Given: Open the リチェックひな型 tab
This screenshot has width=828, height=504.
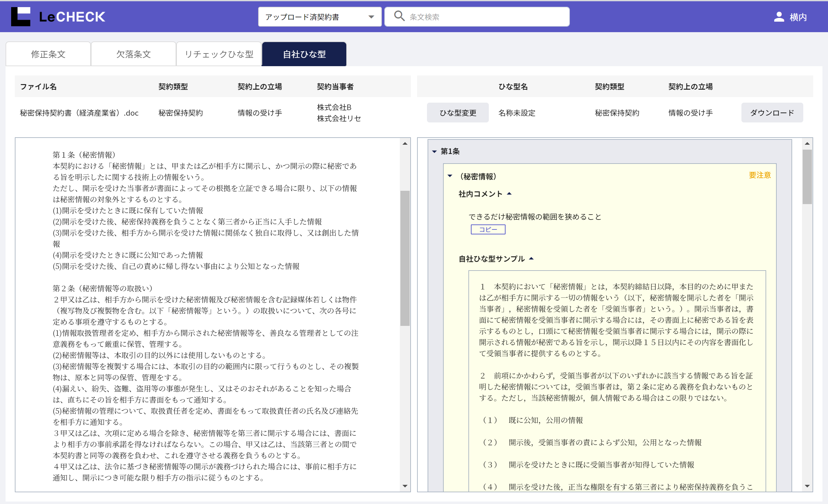Looking at the screenshot, I should pos(219,54).
